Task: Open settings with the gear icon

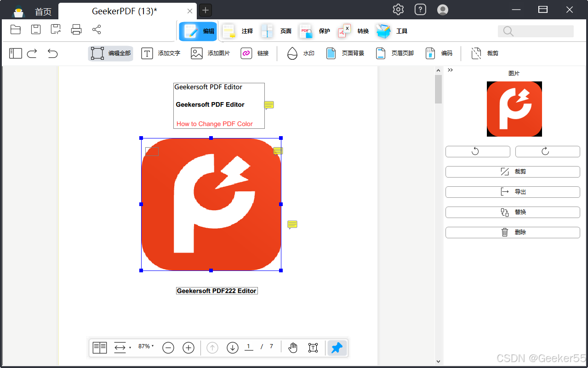Action: coord(398,9)
